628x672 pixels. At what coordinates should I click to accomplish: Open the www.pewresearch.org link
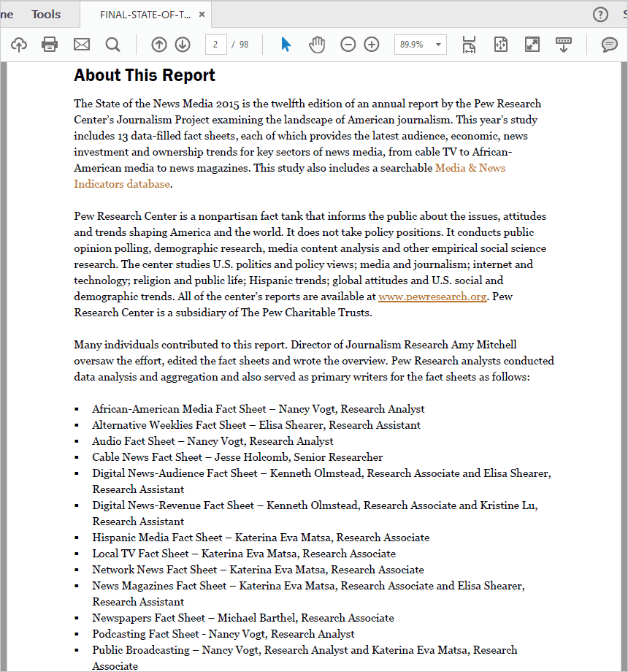(432, 297)
